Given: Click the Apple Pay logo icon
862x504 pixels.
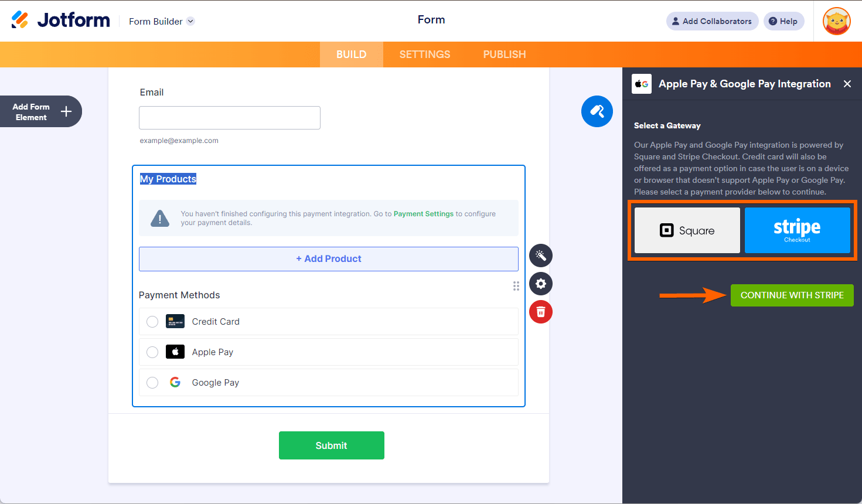Looking at the screenshot, I should (x=175, y=352).
